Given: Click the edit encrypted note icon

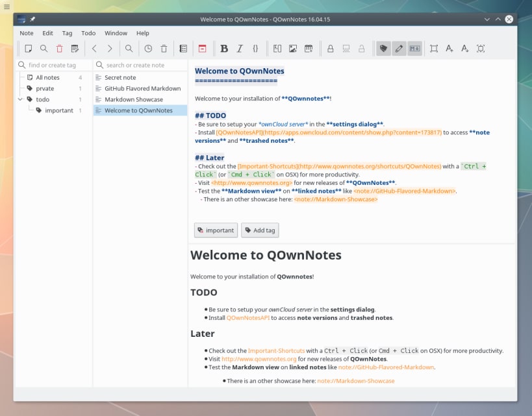Looking at the screenshot, I should (346, 49).
